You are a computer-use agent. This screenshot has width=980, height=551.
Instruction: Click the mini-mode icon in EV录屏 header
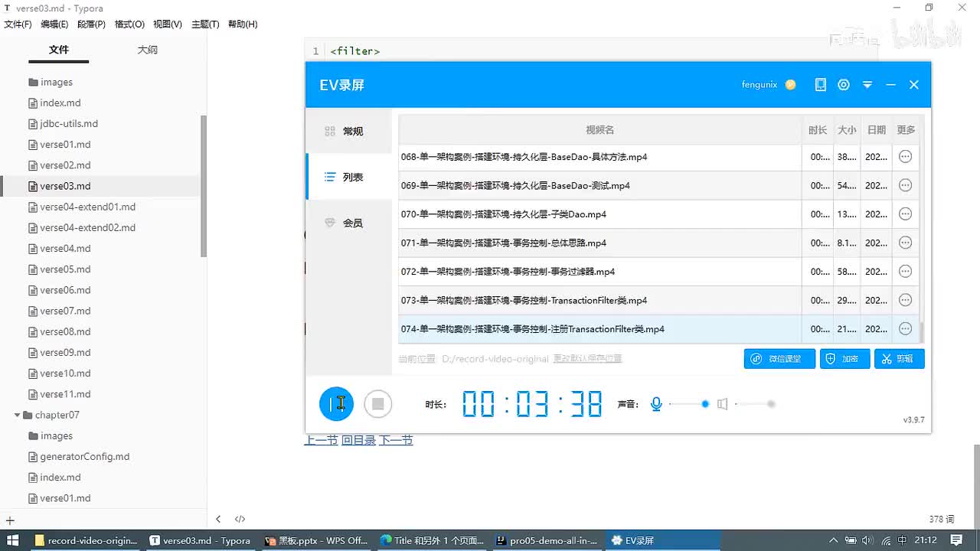[x=820, y=85]
